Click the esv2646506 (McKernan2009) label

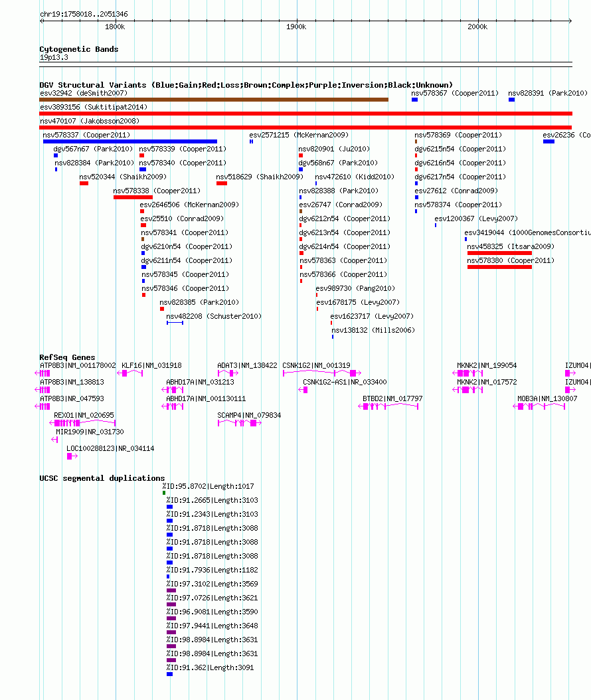189,205
